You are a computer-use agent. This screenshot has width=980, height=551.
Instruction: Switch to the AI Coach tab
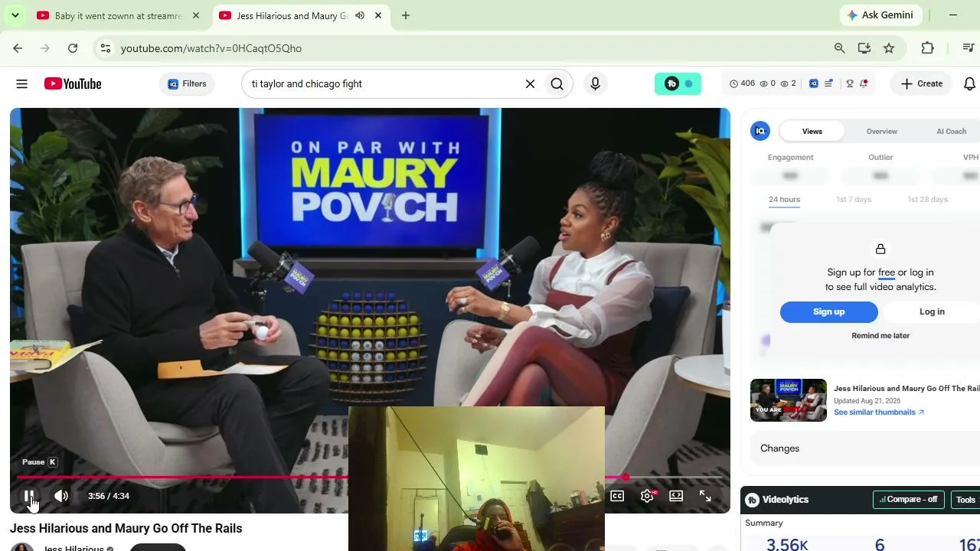click(x=952, y=131)
